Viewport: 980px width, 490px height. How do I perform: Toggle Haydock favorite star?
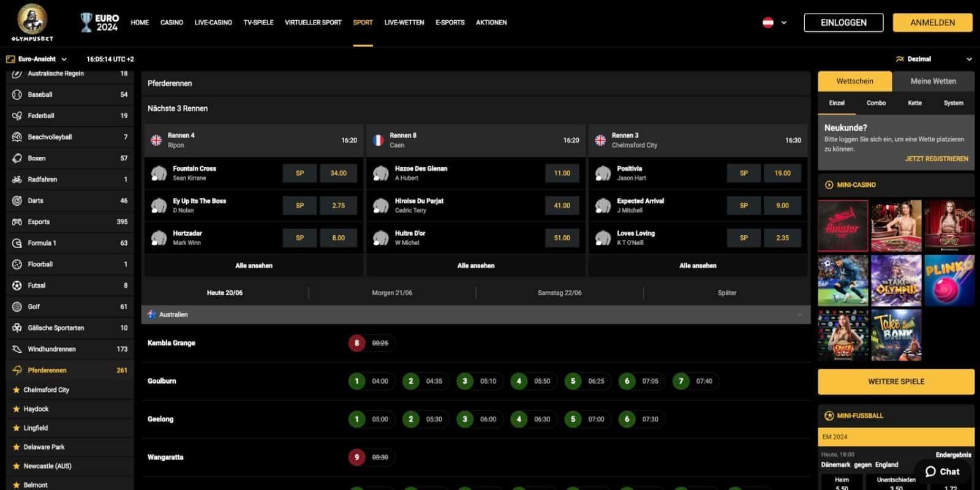[x=17, y=409]
